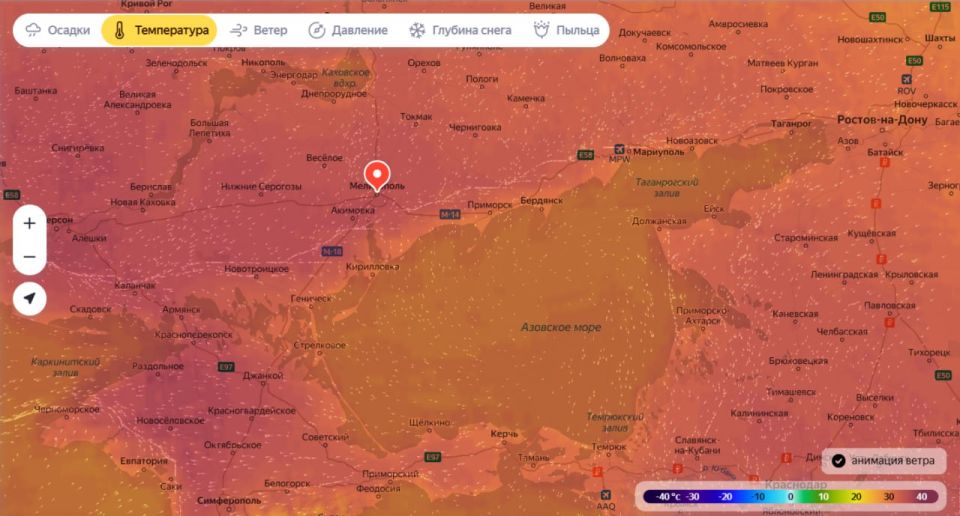
Task: Toggle the анимация ветра checkbox
Action: coord(838,461)
